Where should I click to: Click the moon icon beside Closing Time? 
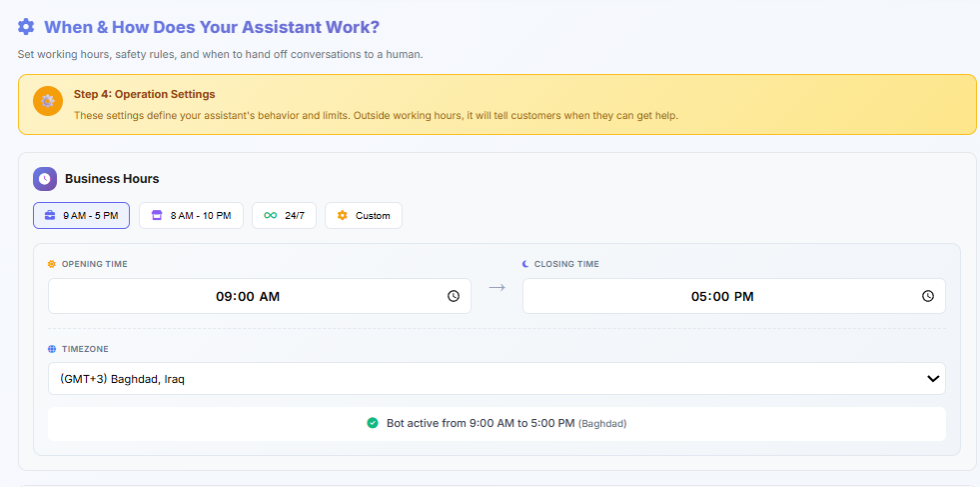pos(525,264)
